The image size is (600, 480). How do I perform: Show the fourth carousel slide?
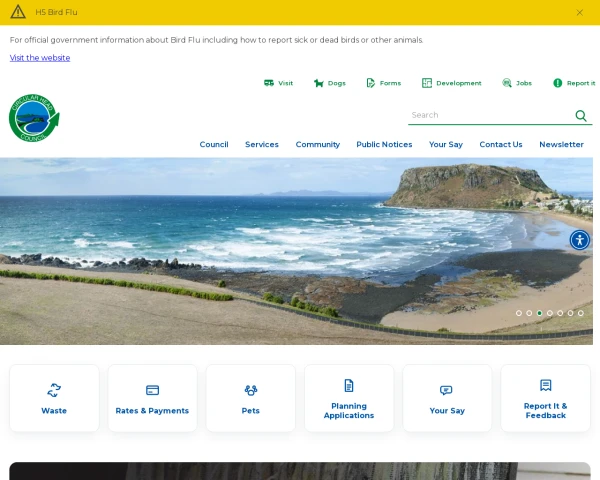[550, 313]
